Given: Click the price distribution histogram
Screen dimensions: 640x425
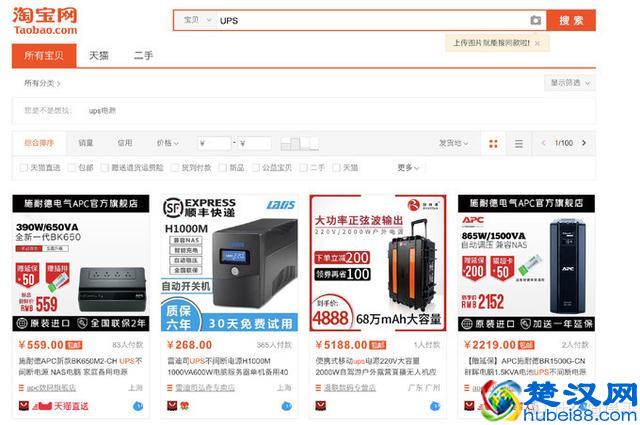Looking at the screenshot, I should 300,143.
